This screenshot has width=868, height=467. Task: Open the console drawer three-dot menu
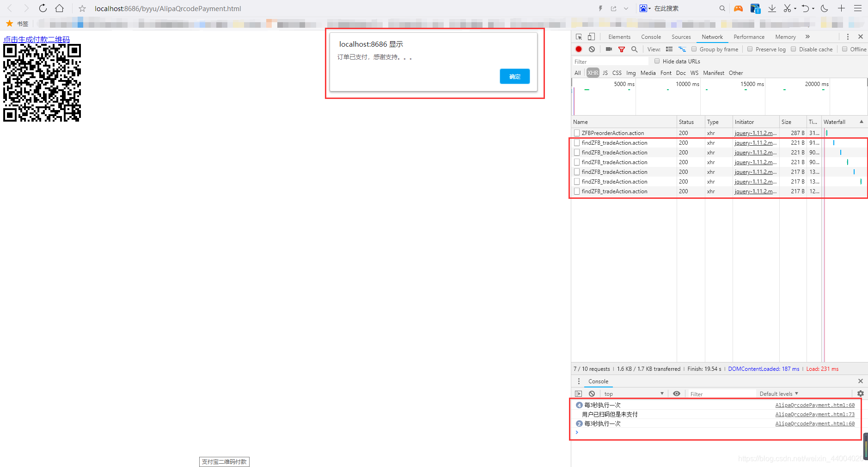tap(579, 381)
